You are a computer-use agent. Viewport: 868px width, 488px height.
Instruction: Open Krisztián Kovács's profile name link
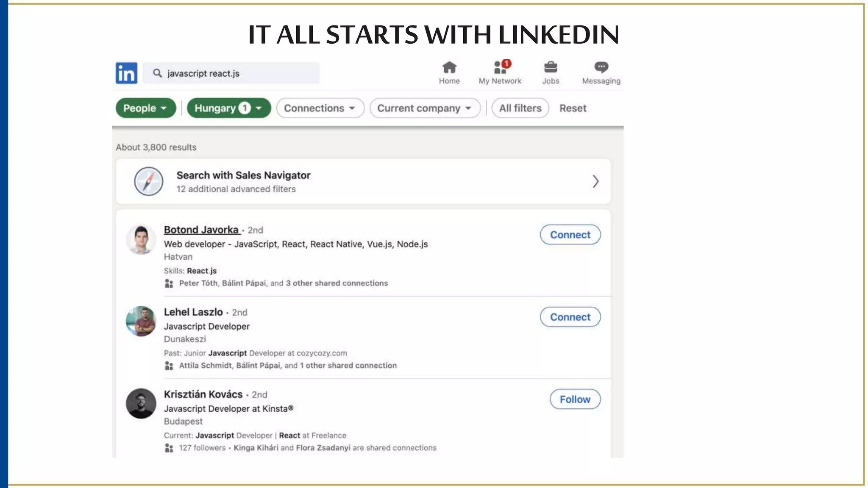click(203, 394)
